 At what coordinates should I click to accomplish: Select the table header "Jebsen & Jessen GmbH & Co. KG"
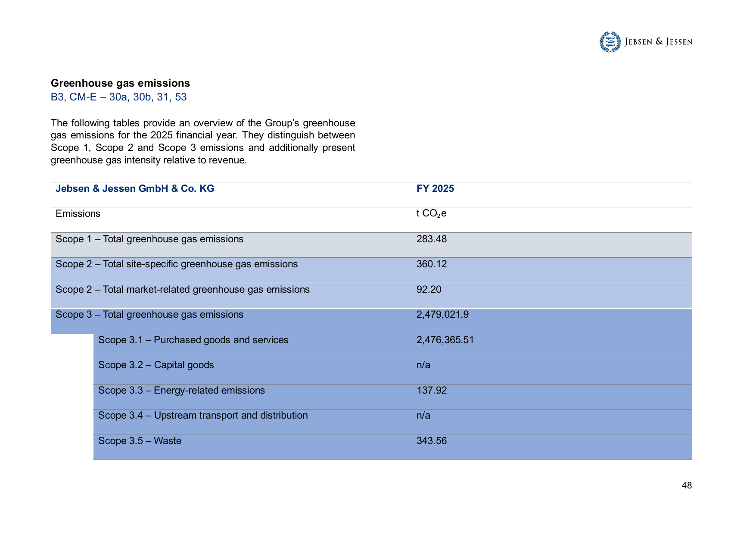click(135, 188)
